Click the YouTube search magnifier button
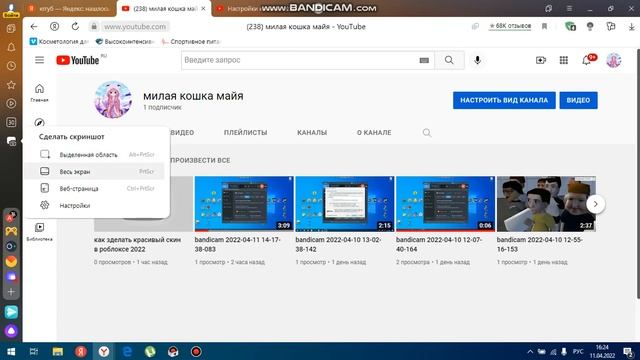This screenshot has width=640, height=360. coord(449,60)
